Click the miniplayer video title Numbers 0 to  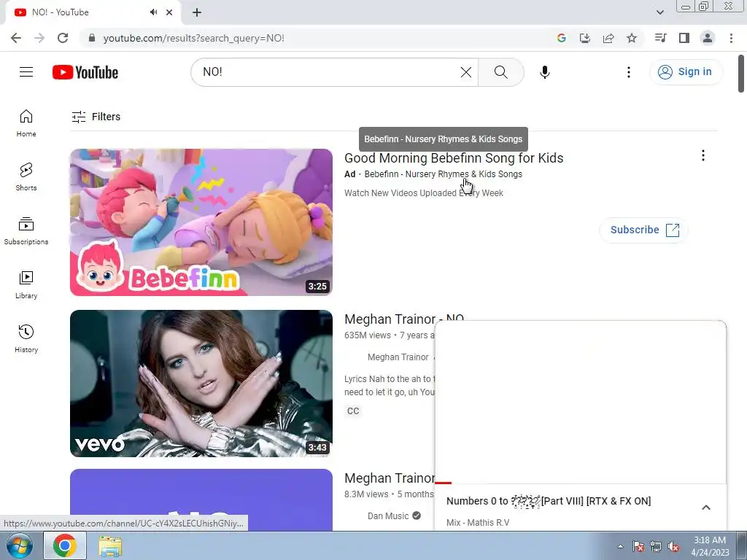click(x=549, y=501)
